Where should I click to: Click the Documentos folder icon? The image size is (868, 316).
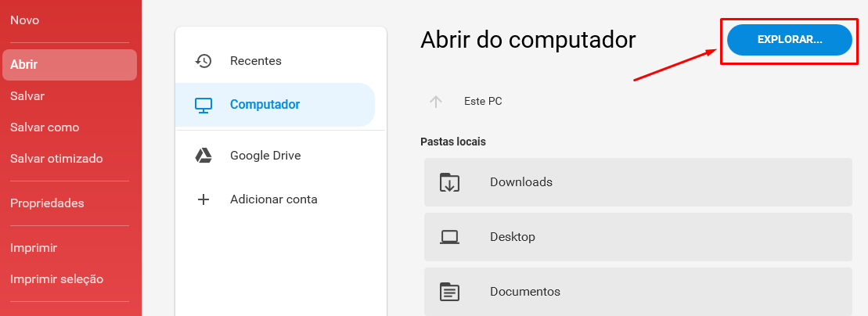[449, 292]
